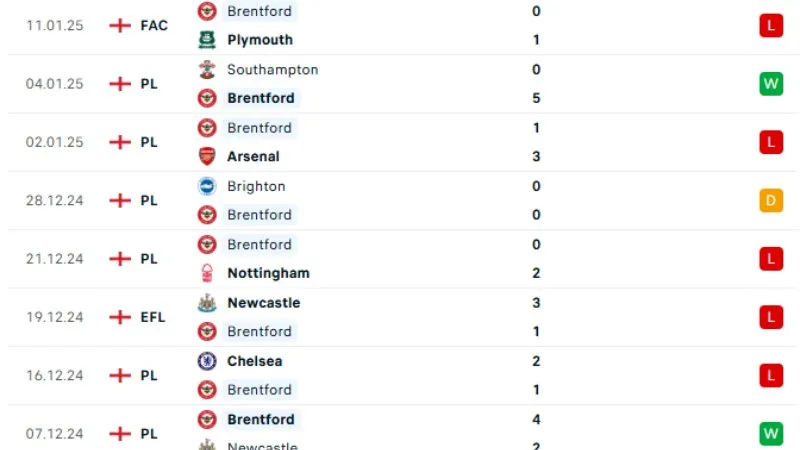This screenshot has height=450, width=800.
Task: Click the Brighton club crest icon
Action: 207,186
